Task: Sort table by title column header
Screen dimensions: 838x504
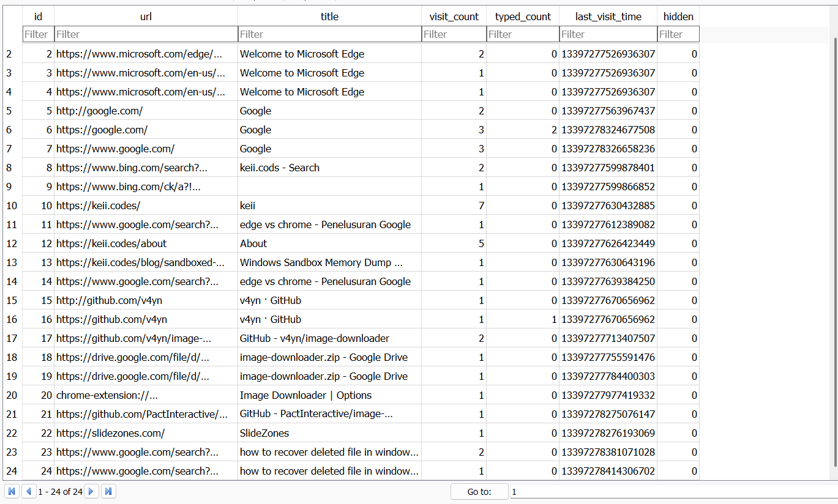Action: (329, 17)
